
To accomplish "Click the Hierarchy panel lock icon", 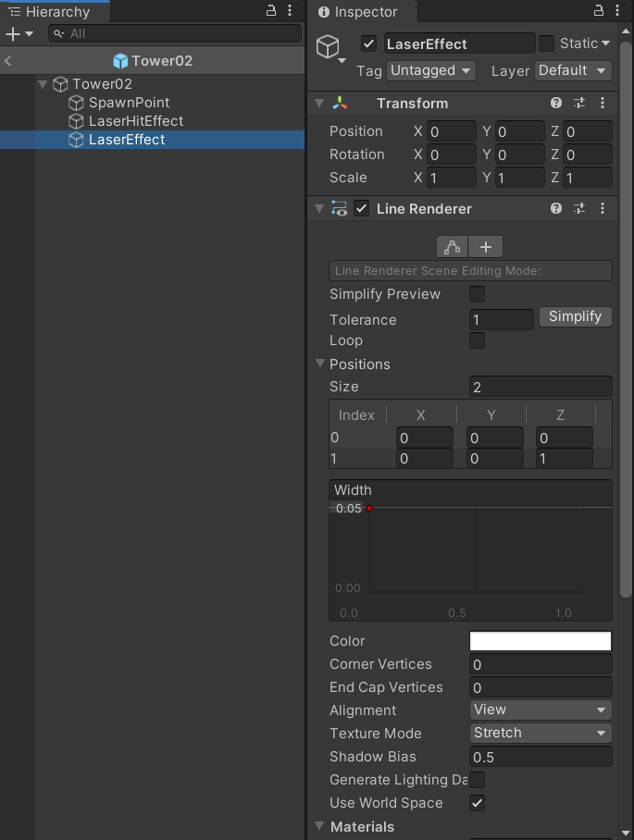I will click(271, 11).
